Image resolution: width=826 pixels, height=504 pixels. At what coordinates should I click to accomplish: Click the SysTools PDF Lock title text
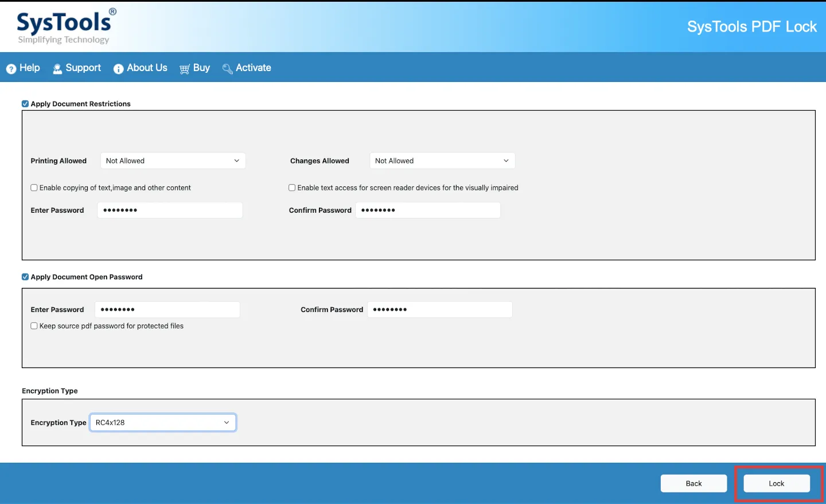[x=752, y=27]
